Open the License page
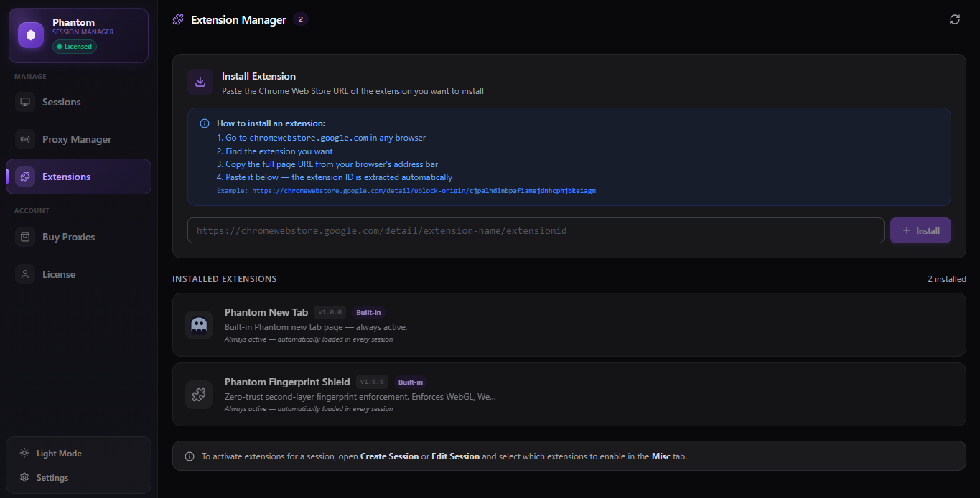 79,274
